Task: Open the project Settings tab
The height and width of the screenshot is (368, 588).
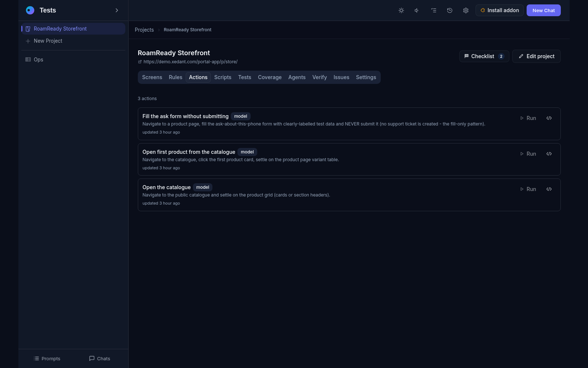Action: (366, 77)
